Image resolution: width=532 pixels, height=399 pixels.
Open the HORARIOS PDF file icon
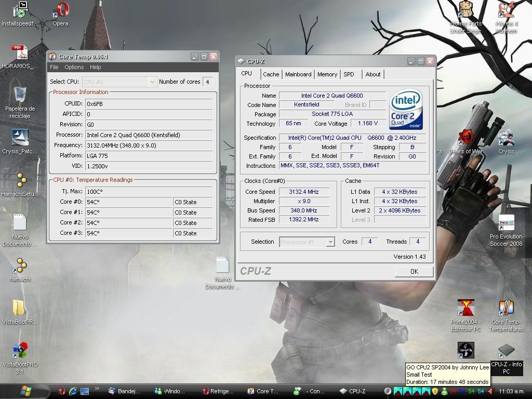point(20,57)
